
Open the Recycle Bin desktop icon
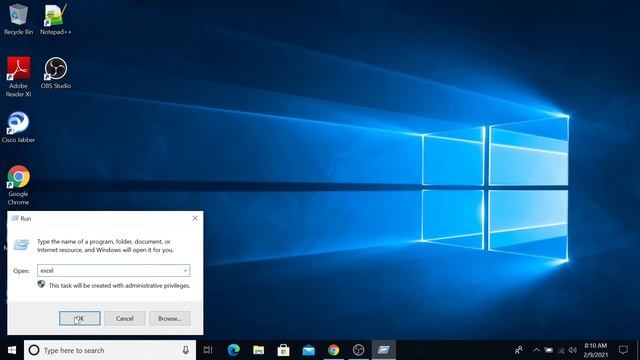pyautogui.click(x=18, y=20)
